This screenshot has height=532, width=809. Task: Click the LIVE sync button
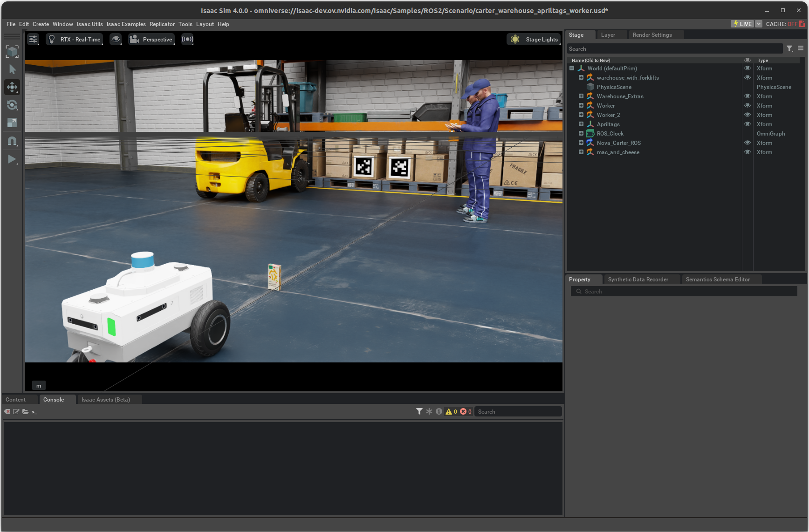pos(743,23)
